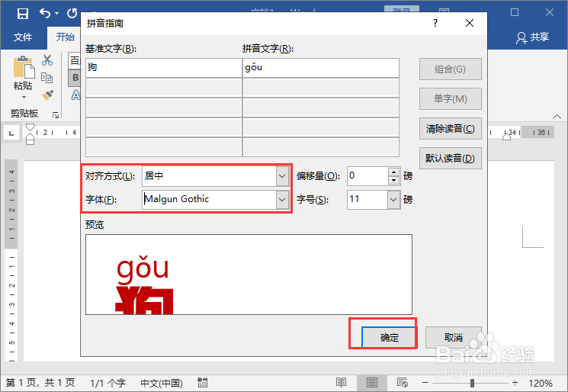Click the help question mark in 拼音指南 dialog
The height and width of the screenshot is (392, 568).
coord(435,23)
